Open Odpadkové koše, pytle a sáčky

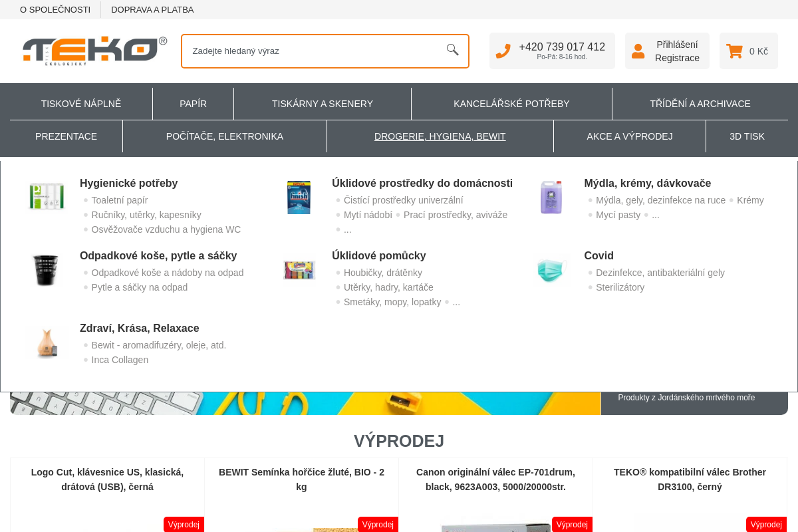pos(158,255)
